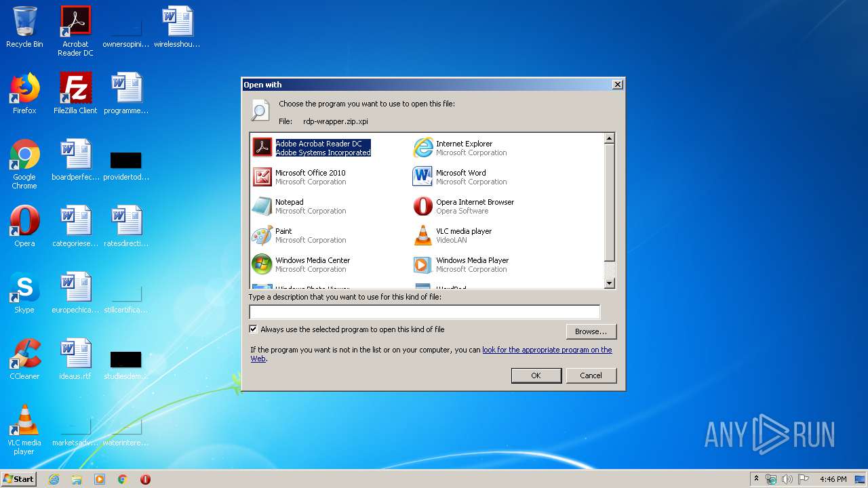Select the providertod... file on desktop
The height and width of the screenshot is (488, 868).
point(126,165)
